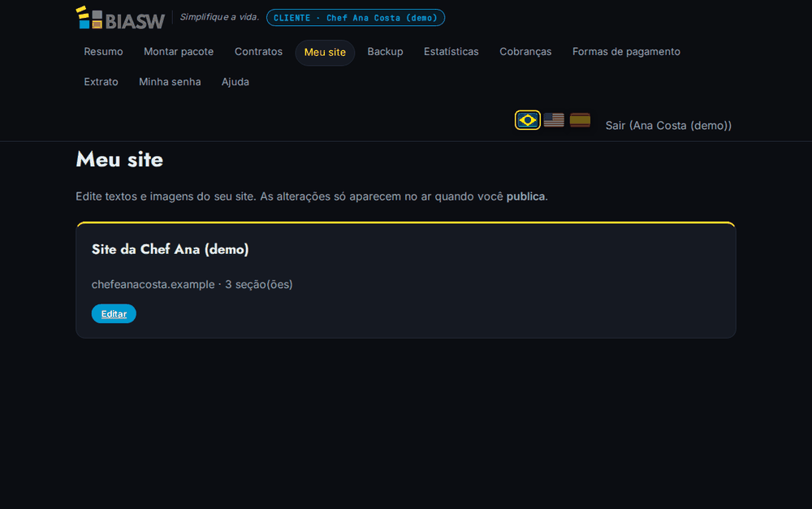View Estatísticas page

pos(451,52)
